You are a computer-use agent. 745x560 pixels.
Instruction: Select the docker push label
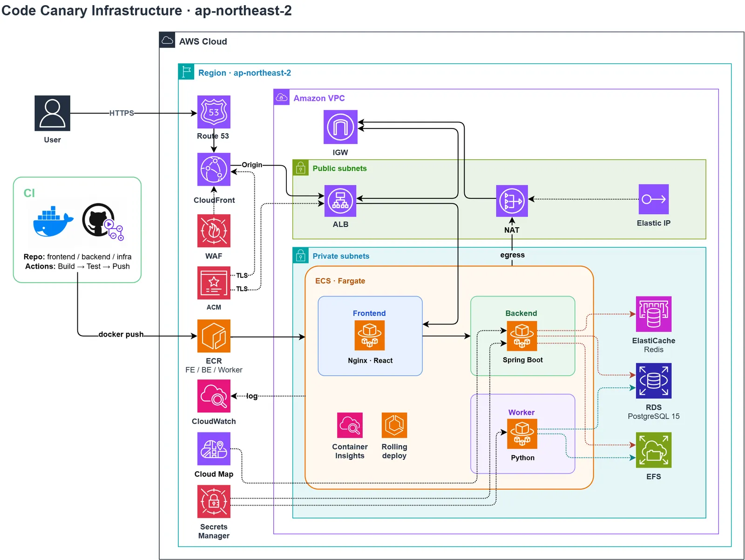click(x=121, y=334)
